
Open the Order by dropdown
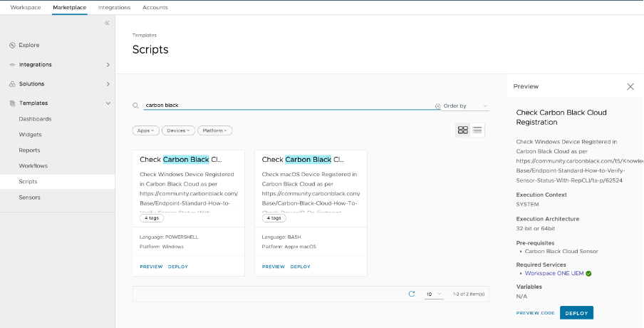pos(465,106)
